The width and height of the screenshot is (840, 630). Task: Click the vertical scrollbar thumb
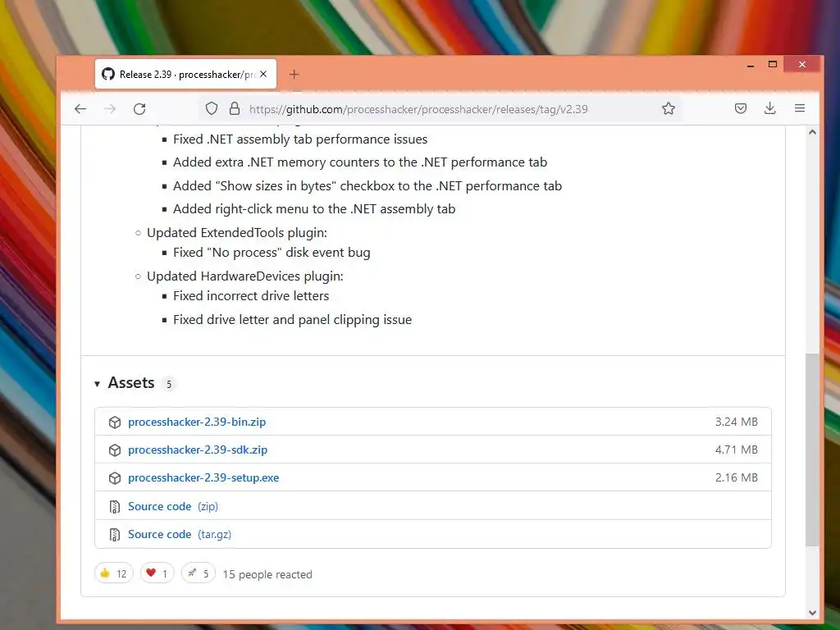pos(812,450)
